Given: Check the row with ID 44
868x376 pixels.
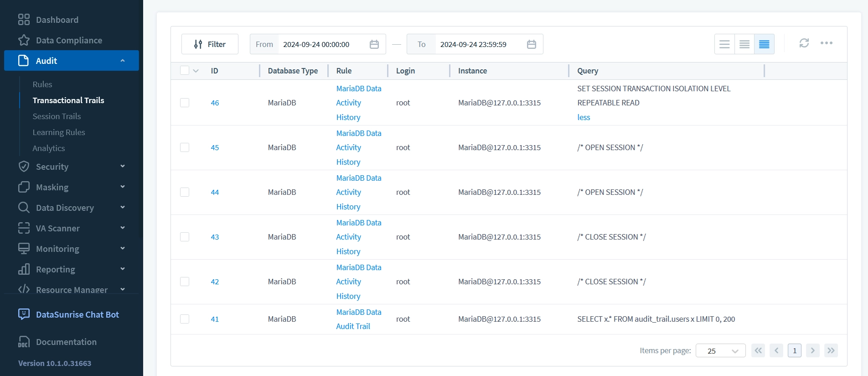Looking at the screenshot, I should tap(185, 192).
